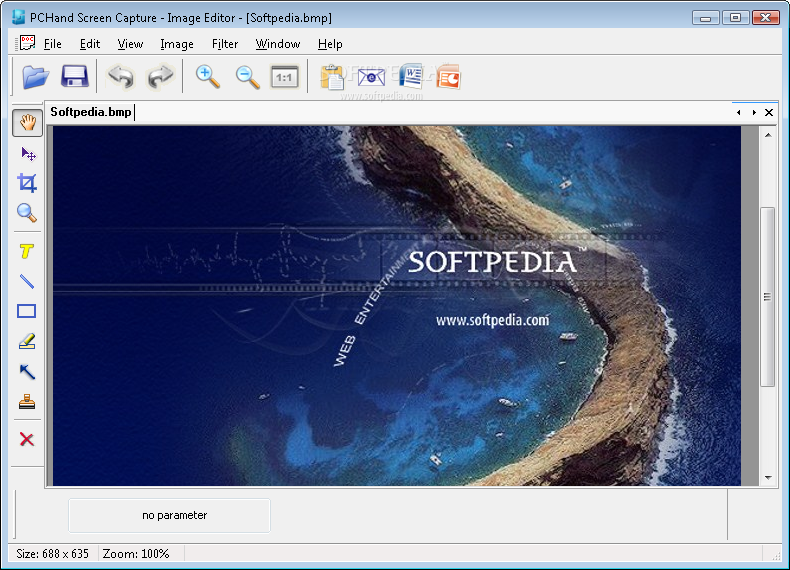Click the vertical scrollbar thumb
790x570 pixels.
[767, 297]
